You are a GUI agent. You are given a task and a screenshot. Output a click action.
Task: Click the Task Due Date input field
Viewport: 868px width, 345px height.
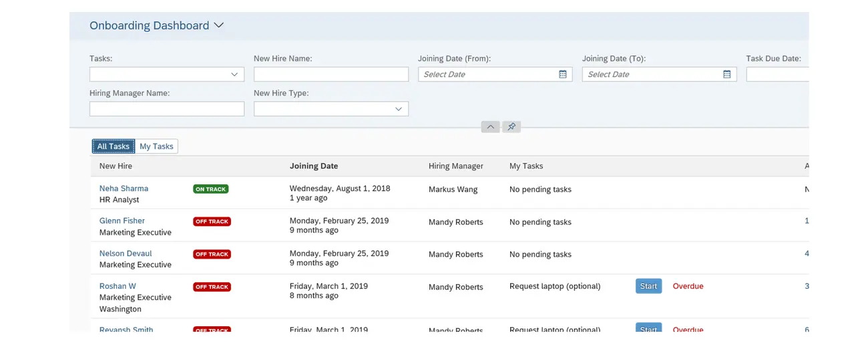[778, 74]
